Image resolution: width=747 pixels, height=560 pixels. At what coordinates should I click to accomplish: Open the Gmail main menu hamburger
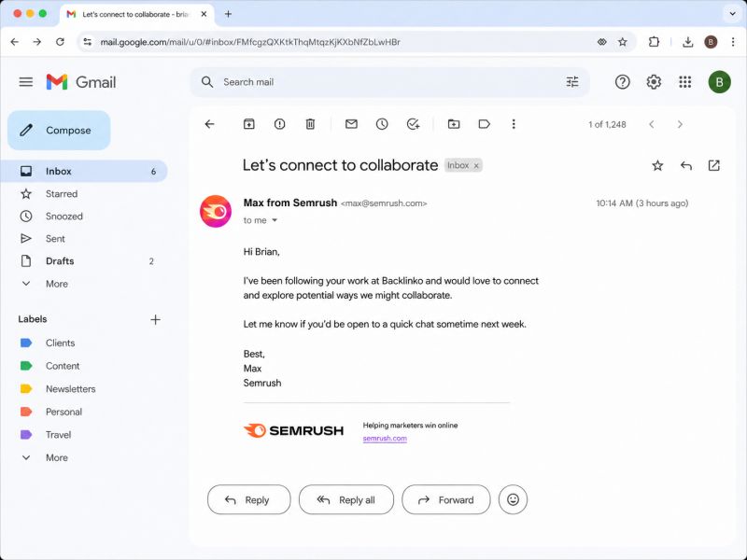coord(26,82)
